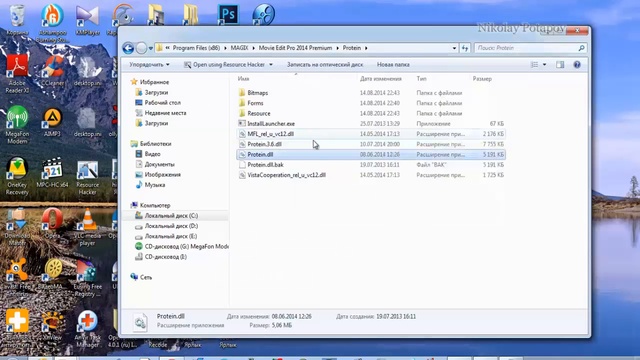
Task: Launch Anvir Task Manager desktop icon
Action: (87, 329)
